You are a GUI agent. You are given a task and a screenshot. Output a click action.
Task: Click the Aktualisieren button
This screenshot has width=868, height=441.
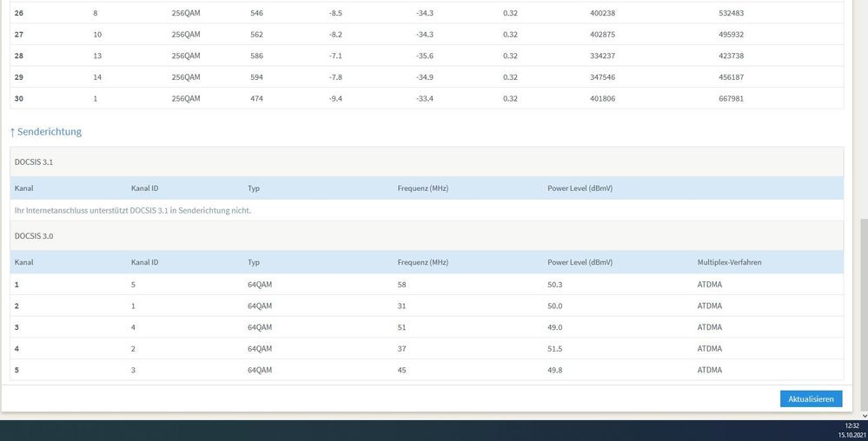pos(811,399)
